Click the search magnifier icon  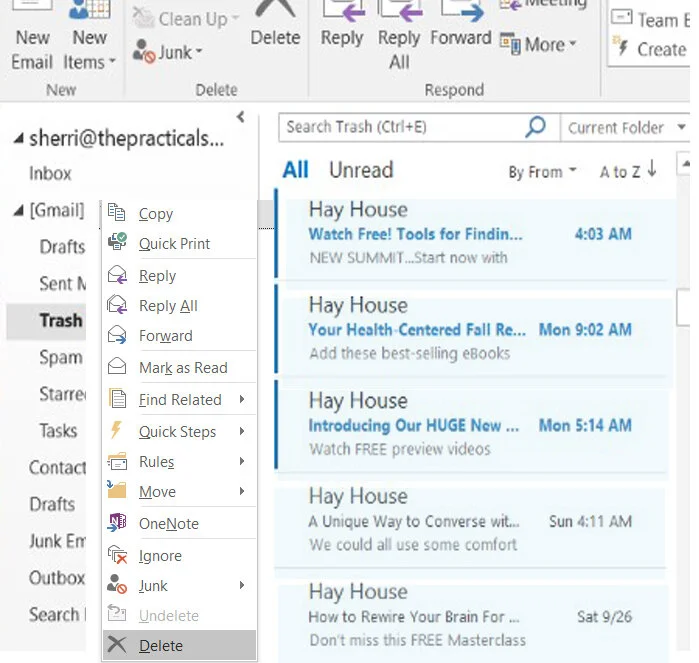[535, 128]
